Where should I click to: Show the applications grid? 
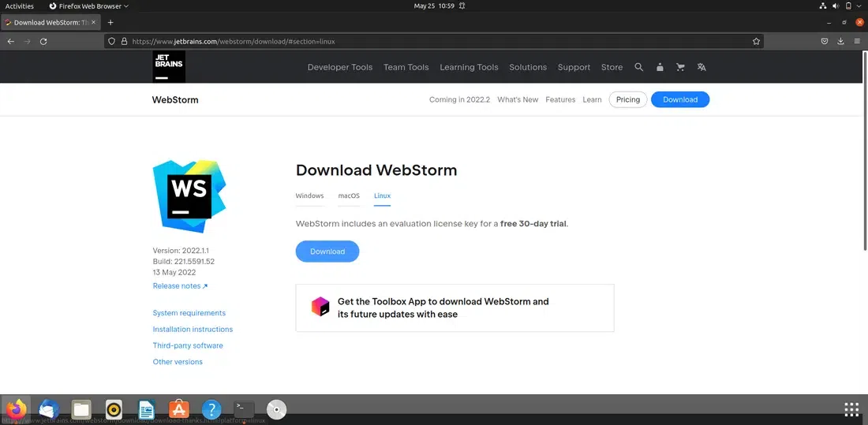coord(851,409)
